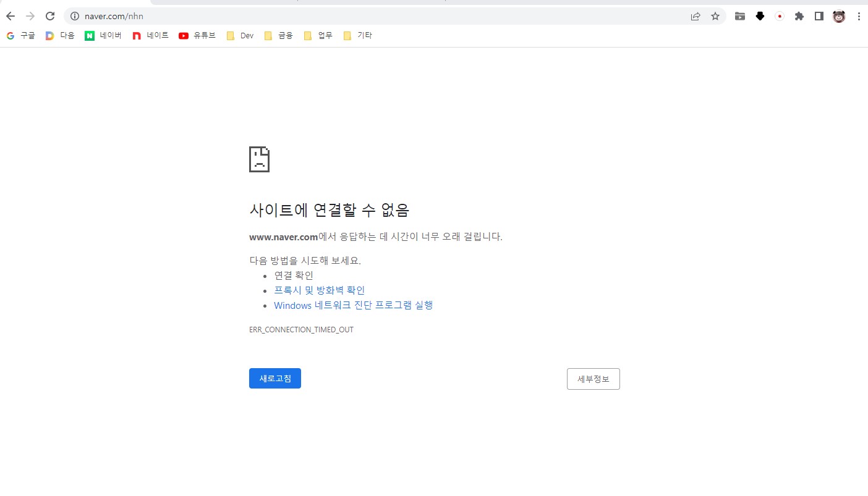View site information icon in address bar
The image size is (868, 496).
coord(75,16)
